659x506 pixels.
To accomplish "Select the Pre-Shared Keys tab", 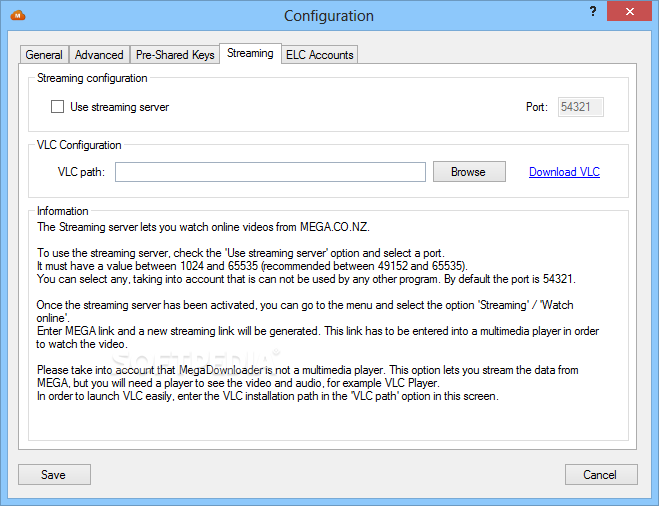I will click(175, 55).
